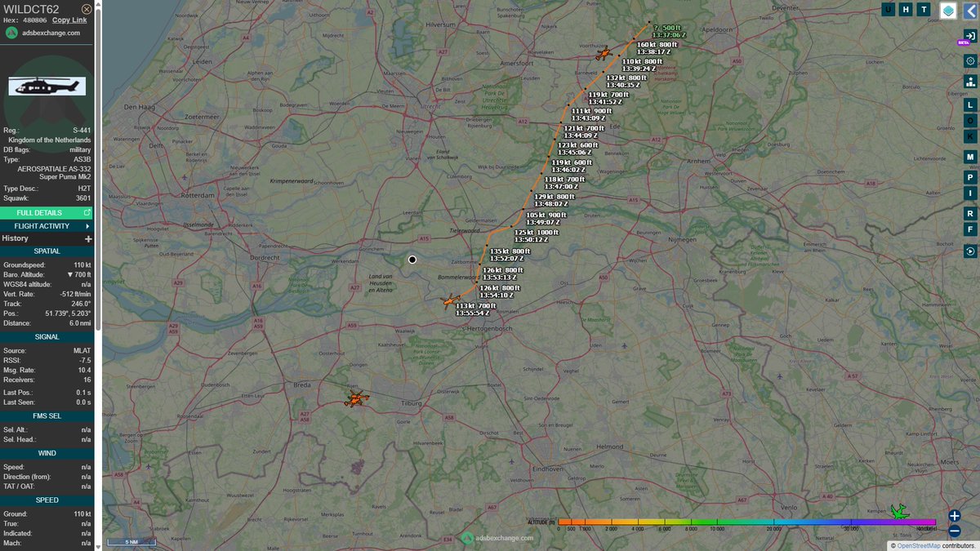
Task: Select the helicopter at the track's end
Action: point(449,303)
